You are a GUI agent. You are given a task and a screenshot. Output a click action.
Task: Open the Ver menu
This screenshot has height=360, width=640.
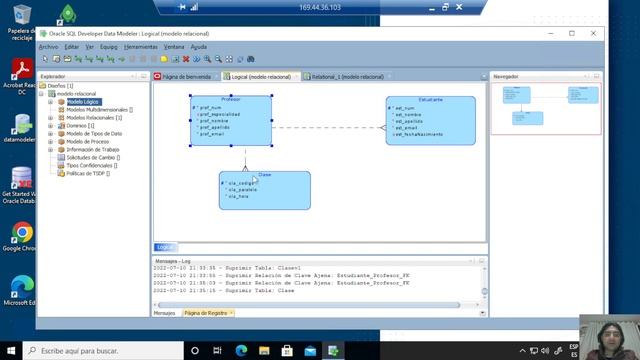pos(89,47)
